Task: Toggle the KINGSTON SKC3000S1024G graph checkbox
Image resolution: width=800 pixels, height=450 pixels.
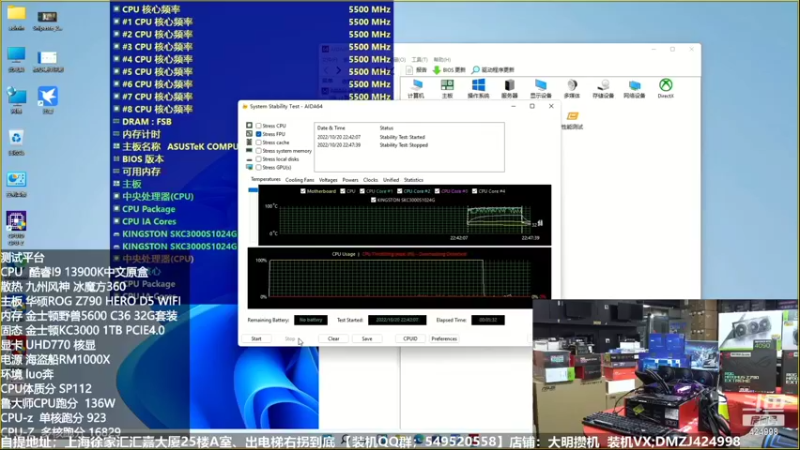Action: 373,200
